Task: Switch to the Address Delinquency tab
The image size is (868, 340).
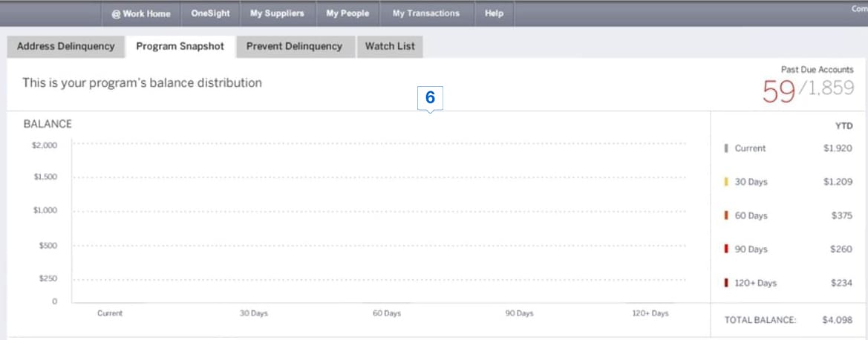Action: click(65, 46)
